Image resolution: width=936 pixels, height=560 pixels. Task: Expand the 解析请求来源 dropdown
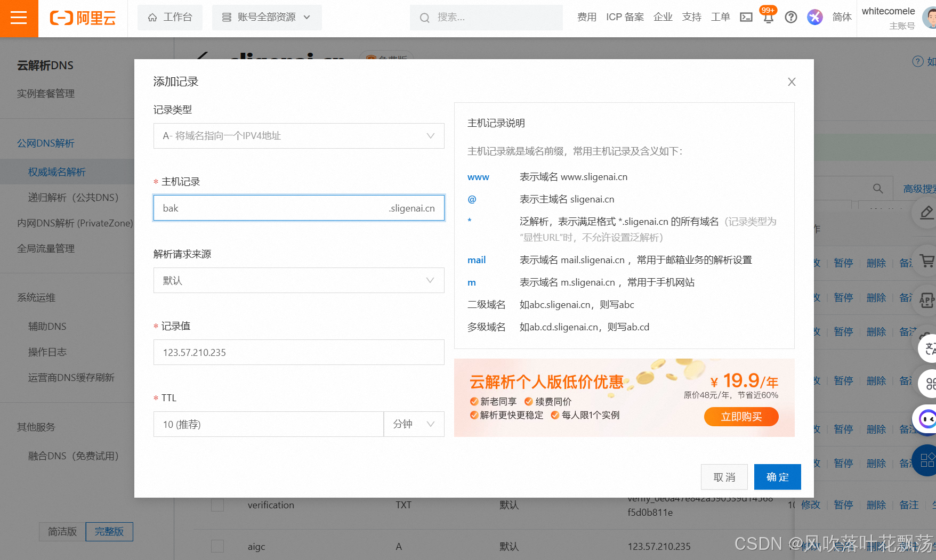click(298, 280)
